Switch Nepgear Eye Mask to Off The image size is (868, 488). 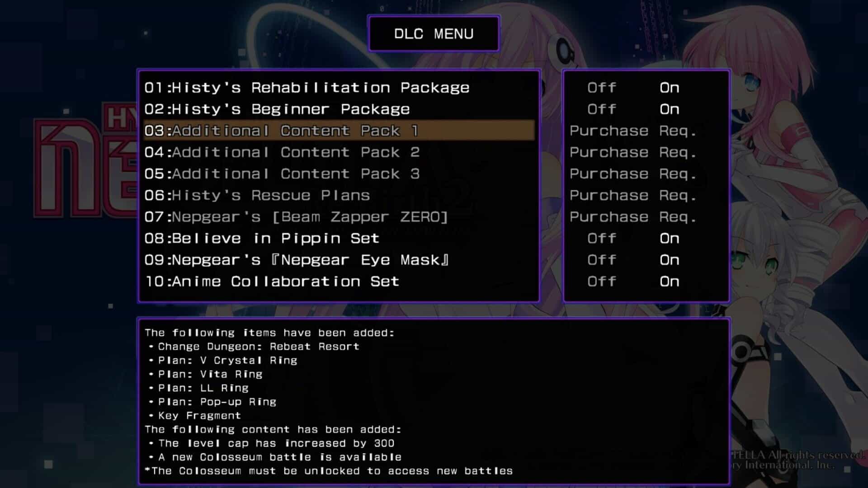point(602,260)
